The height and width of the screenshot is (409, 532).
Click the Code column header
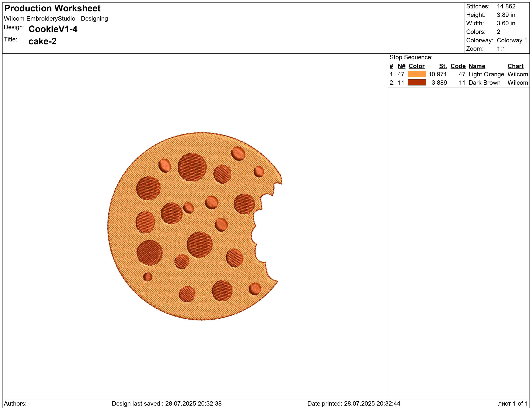458,66
